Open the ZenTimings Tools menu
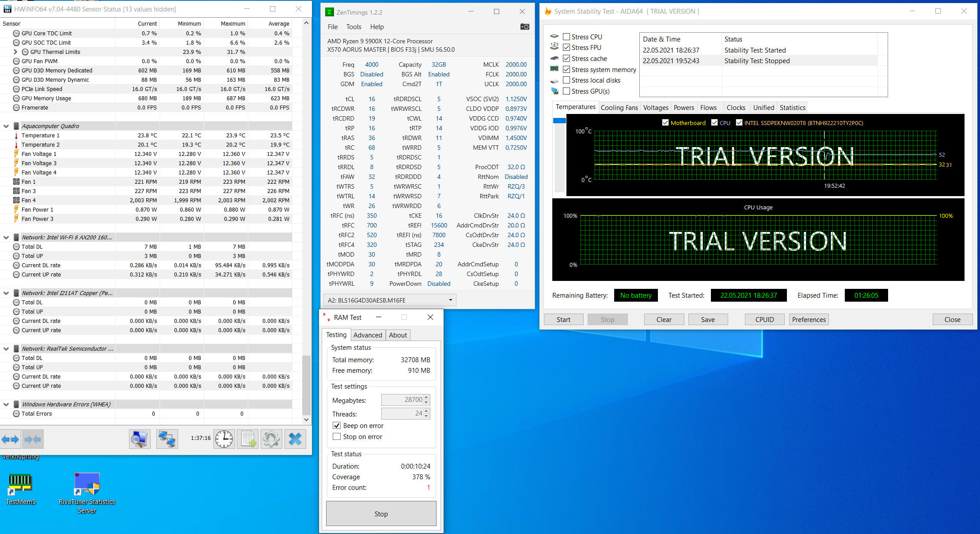Image resolution: width=980 pixels, height=534 pixels. click(353, 27)
